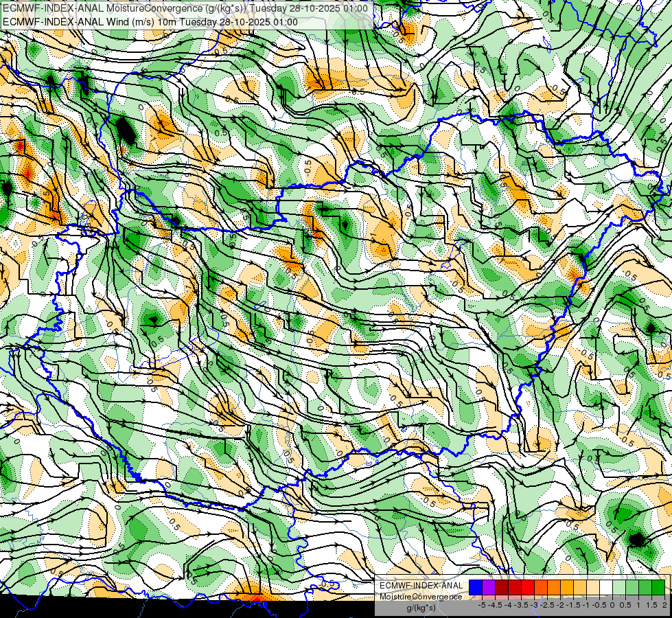Select the palest green legend swatch
This screenshot has height=618, width=672.
click(619, 587)
